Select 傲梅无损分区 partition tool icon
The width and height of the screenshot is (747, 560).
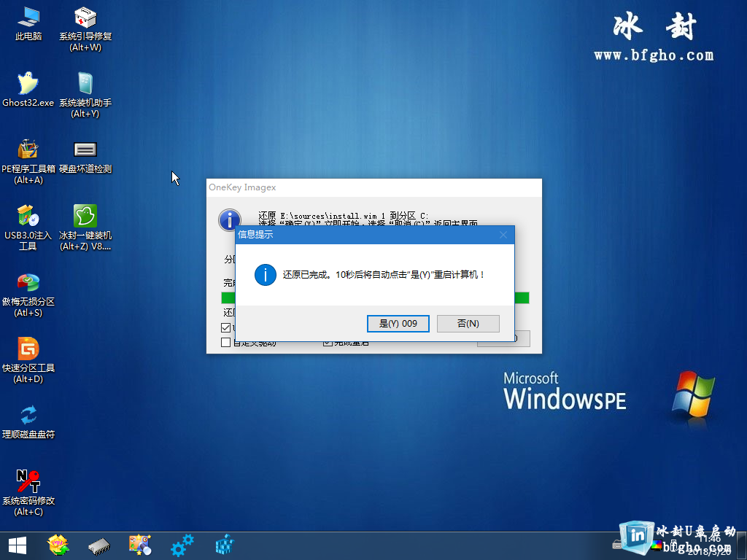tap(28, 294)
